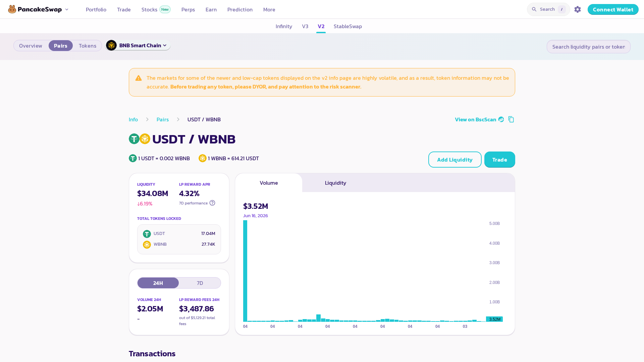The height and width of the screenshot is (362, 644).
Task: Switch to the Pairs segment
Action: coord(61,46)
